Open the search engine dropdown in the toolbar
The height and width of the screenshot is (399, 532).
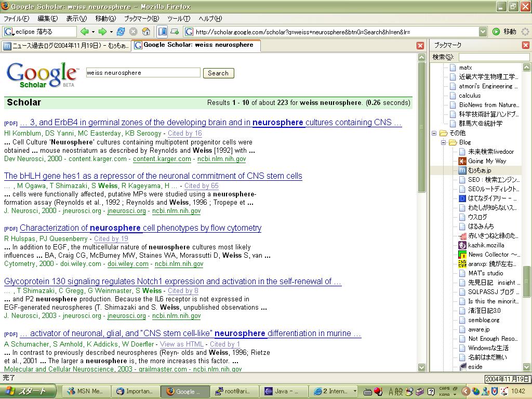[x=9, y=32]
